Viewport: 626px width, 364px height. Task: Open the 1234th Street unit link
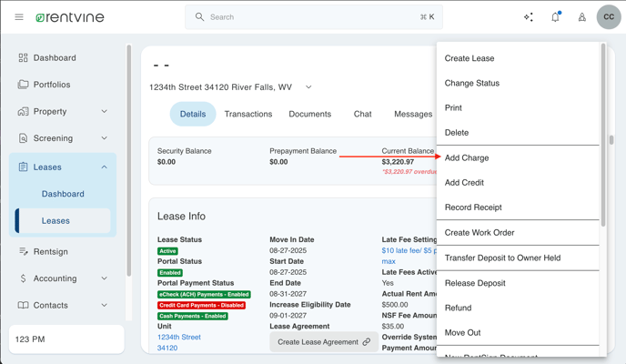click(179, 337)
